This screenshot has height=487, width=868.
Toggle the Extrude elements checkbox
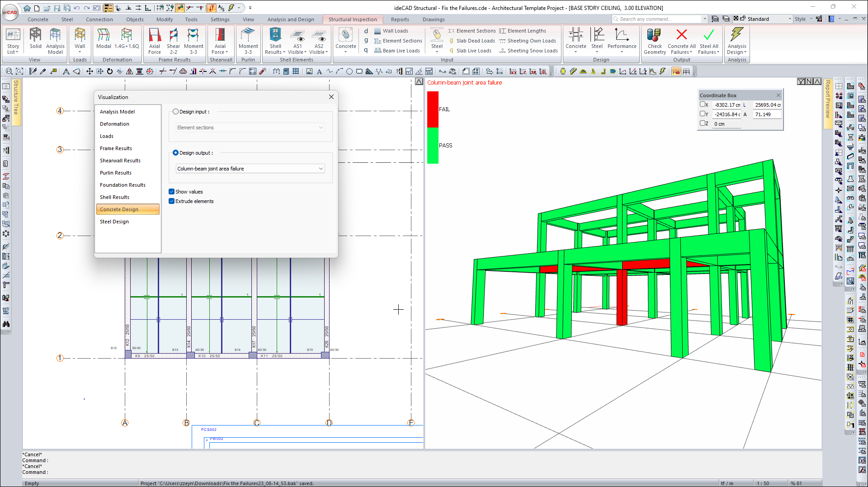pos(172,201)
